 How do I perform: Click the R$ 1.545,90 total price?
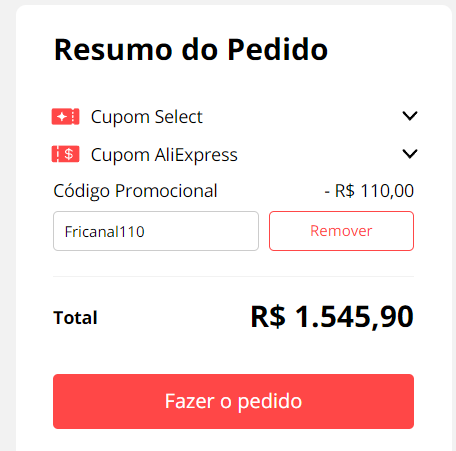pos(332,316)
